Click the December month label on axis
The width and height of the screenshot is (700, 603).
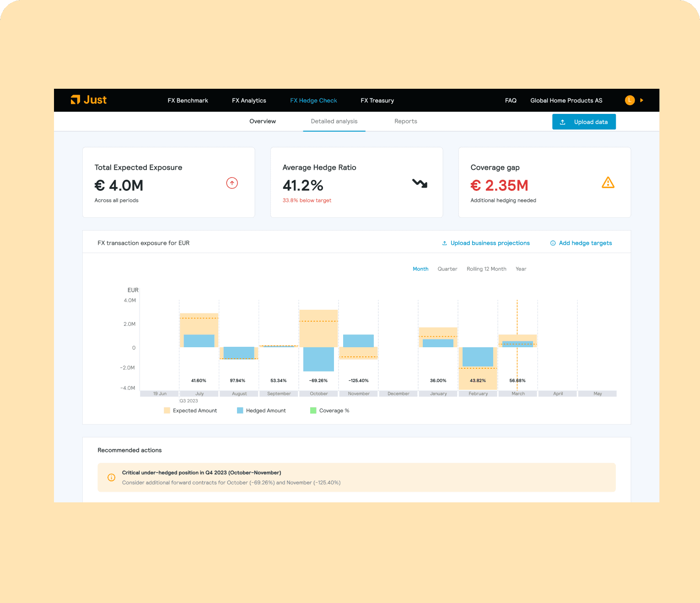pyautogui.click(x=398, y=393)
